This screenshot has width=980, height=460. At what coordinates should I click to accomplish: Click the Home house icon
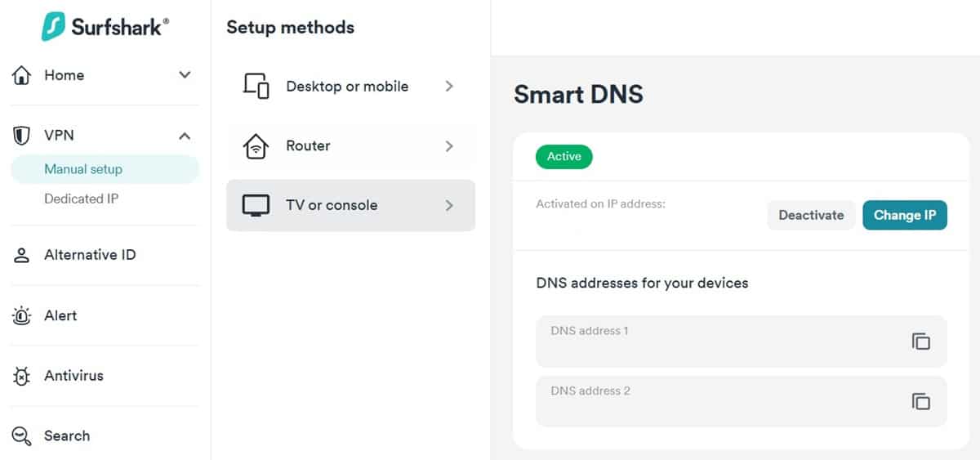[22, 75]
